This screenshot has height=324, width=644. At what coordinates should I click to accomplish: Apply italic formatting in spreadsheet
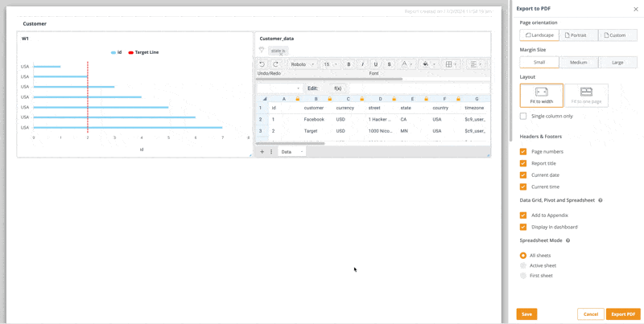(362, 64)
